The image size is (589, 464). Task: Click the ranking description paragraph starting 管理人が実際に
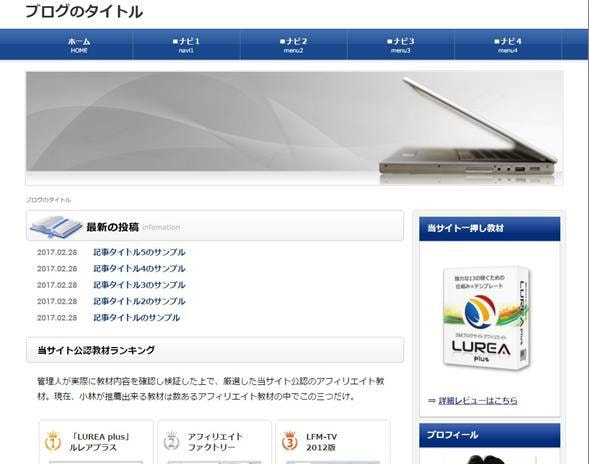(210, 389)
